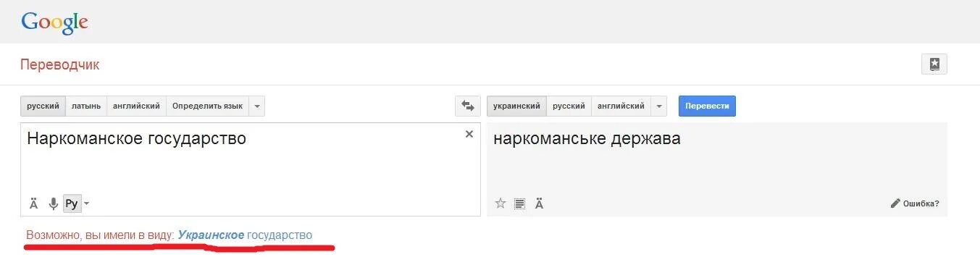Activate microphone voice input
980x273 pixels.
(x=53, y=203)
